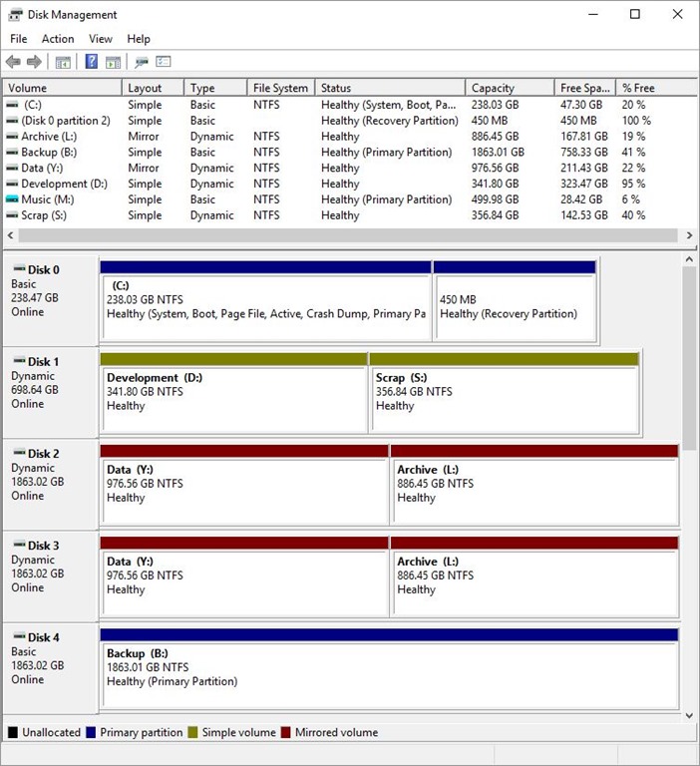This screenshot has width=700, height=766.
Task: Click the Disk 0 partition 2 row icon
Action: click(x=12, y=120)
